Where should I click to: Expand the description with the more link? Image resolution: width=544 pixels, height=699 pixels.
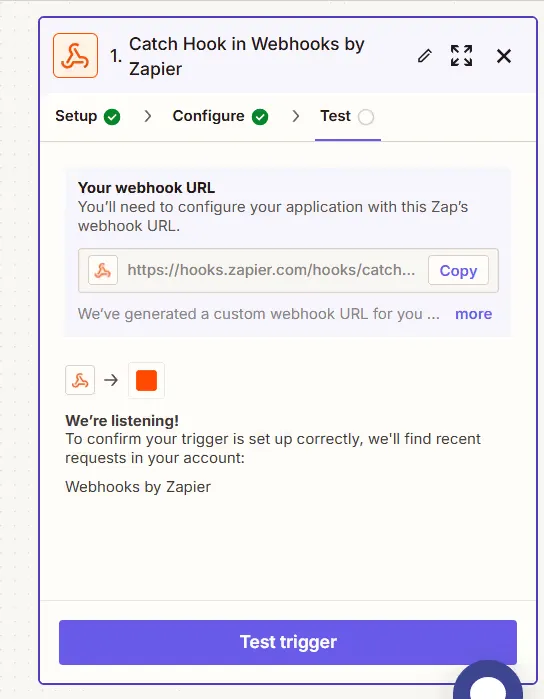click(x=474, y=314)
